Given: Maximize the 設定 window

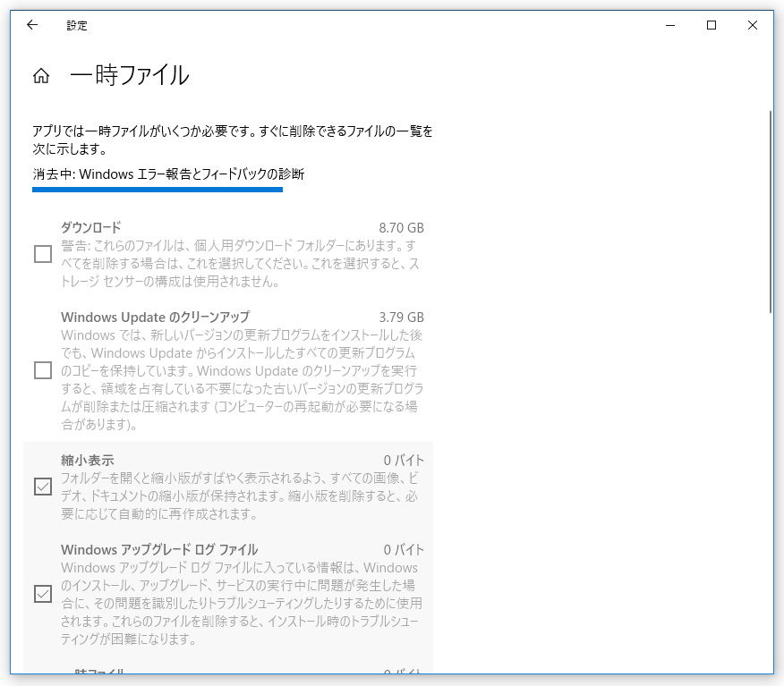Looking at the screenshot, I should coord(712,25).
